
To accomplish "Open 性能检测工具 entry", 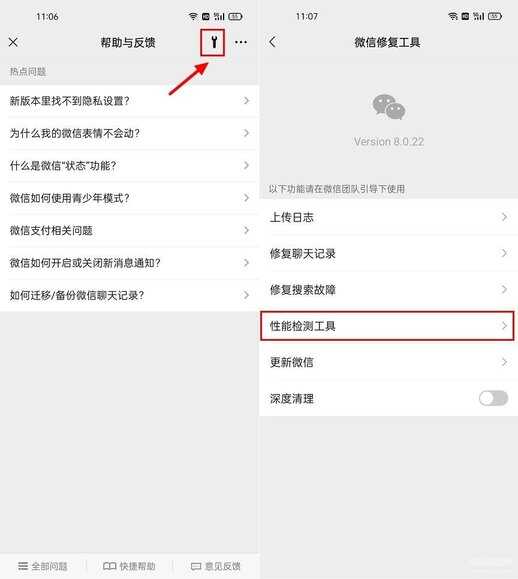I will pos(387,326).
